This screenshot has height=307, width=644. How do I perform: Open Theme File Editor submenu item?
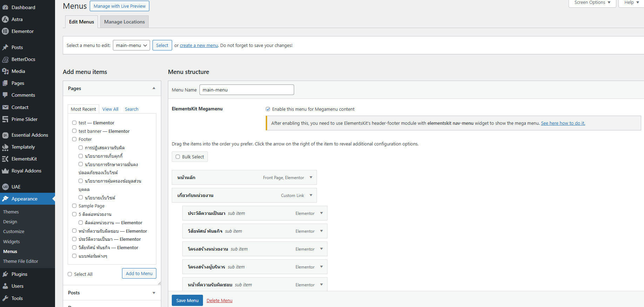point(21,261)
